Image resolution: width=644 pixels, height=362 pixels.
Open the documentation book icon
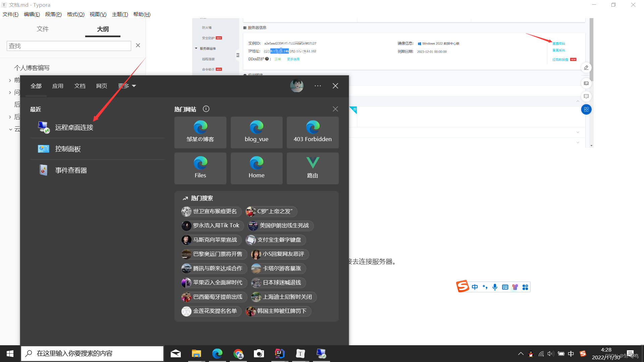tap(586, 83)
